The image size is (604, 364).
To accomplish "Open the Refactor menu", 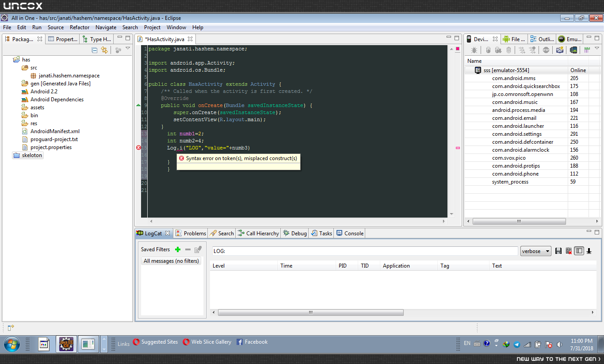I will click(80, 27).
